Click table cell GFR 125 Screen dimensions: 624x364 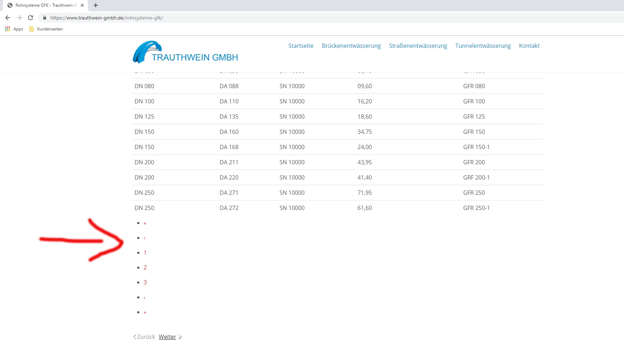(474, 116)
